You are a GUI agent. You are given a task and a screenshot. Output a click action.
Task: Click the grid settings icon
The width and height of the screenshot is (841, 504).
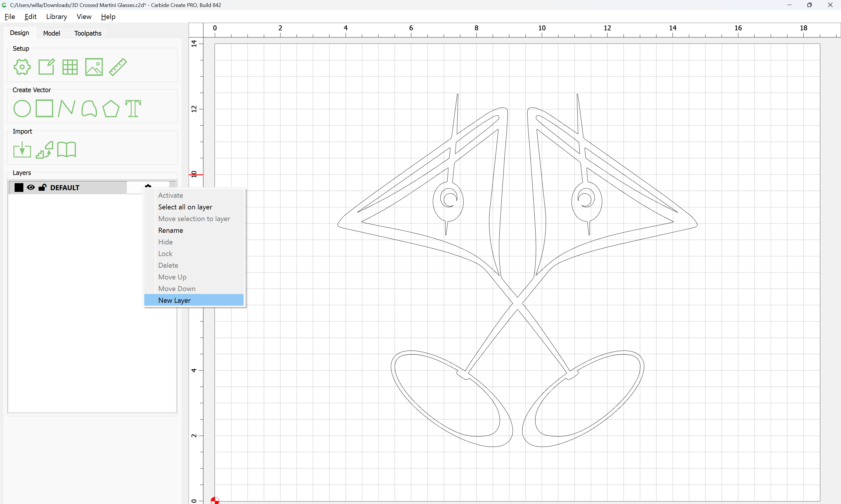70,67
